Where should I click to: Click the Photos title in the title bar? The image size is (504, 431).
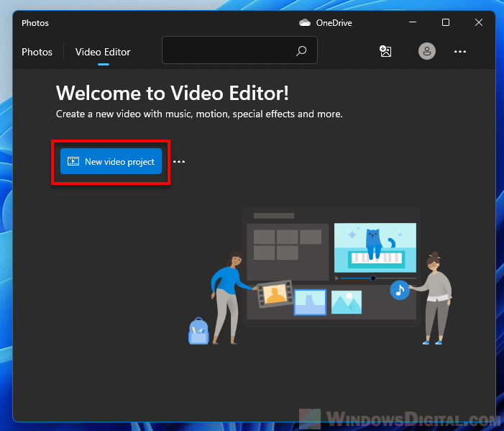pyautogui.click(x=35, y=23)
